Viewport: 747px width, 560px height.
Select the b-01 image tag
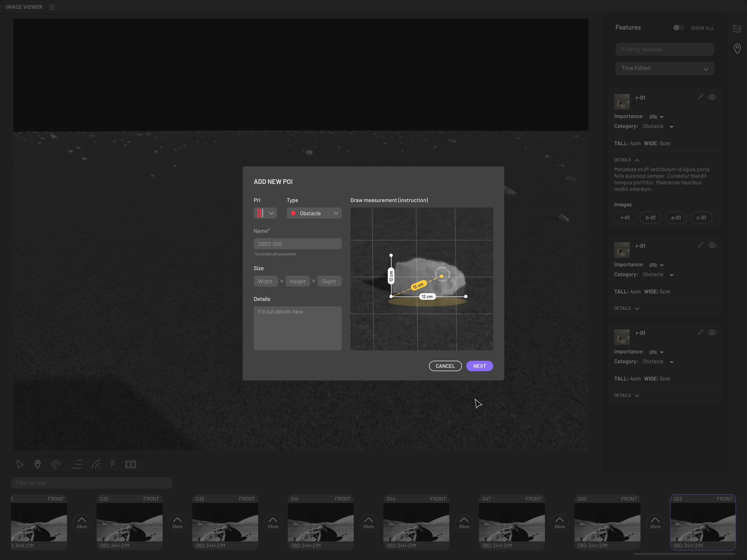click(650, 218)
